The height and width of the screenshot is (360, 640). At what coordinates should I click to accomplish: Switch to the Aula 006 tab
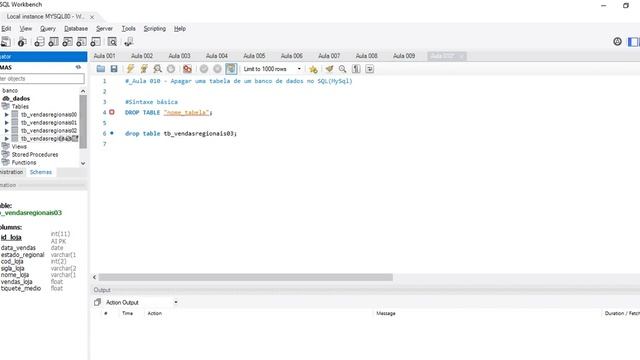click(292, 56)
